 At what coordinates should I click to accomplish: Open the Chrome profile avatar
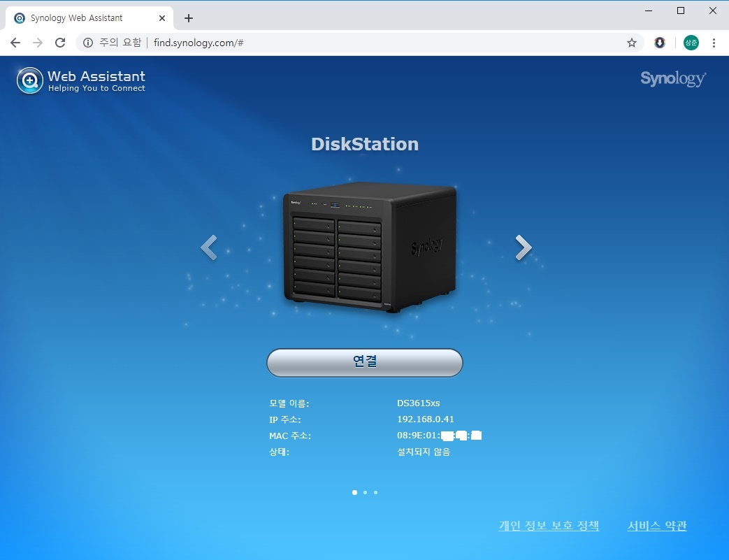[x=691, y=43]
